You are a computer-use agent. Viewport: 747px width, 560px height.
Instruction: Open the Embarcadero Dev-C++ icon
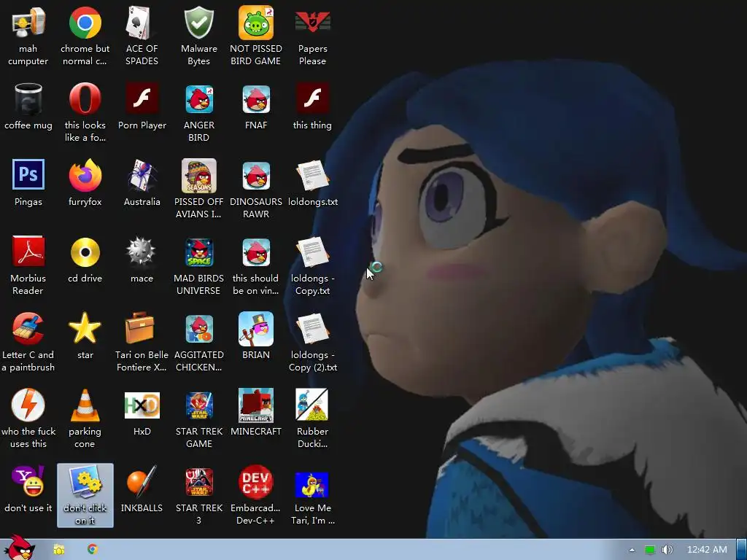(256, 482)
